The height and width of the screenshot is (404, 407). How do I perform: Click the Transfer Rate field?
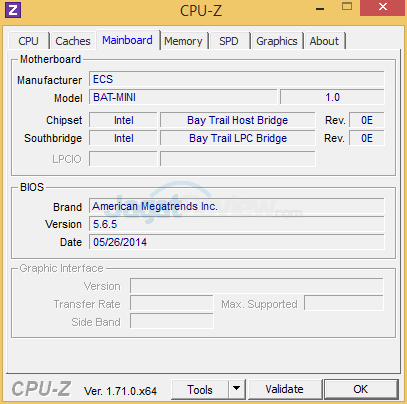pyautogui.click(x=172, y=304)
